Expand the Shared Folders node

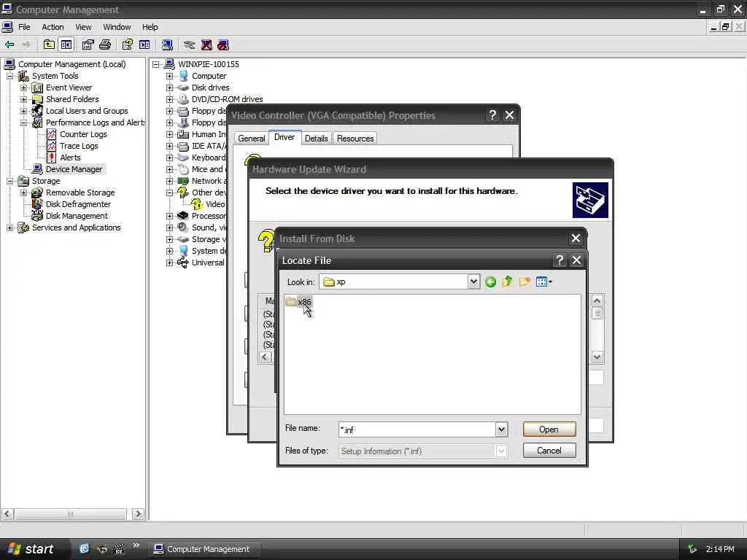tap(24, 99)
